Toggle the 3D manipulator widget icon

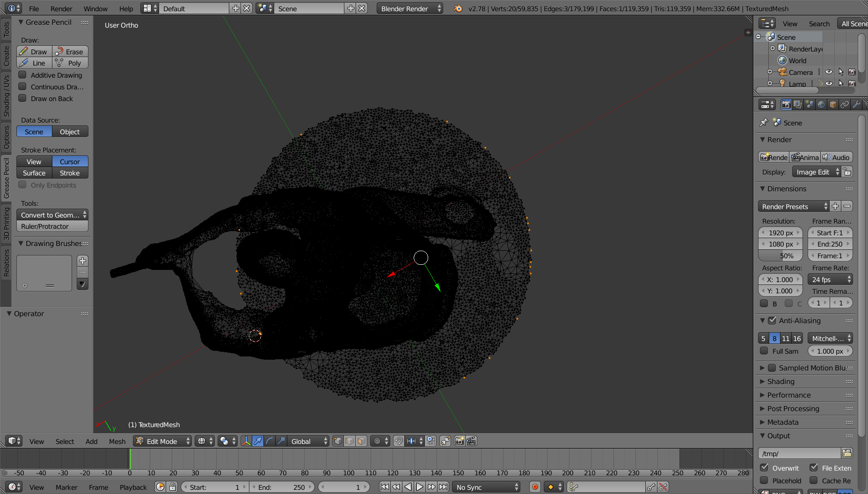[x=246, y=441]
